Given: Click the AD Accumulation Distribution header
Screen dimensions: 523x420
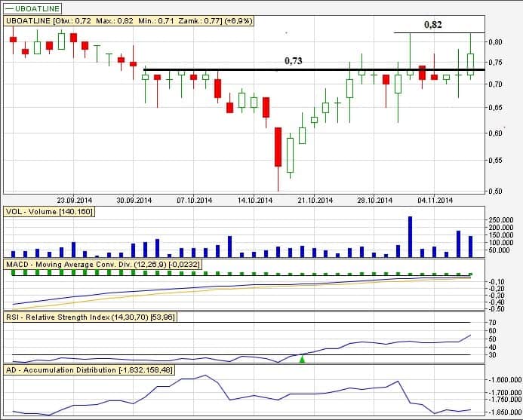Looking at the screenshot, I should [x=89, y=370].
